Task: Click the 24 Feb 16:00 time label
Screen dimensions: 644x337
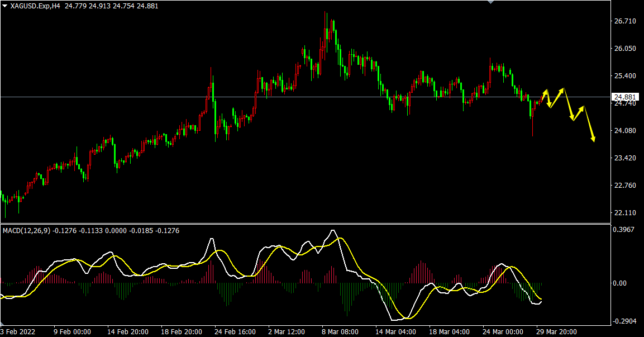Action: click(234, 331)
